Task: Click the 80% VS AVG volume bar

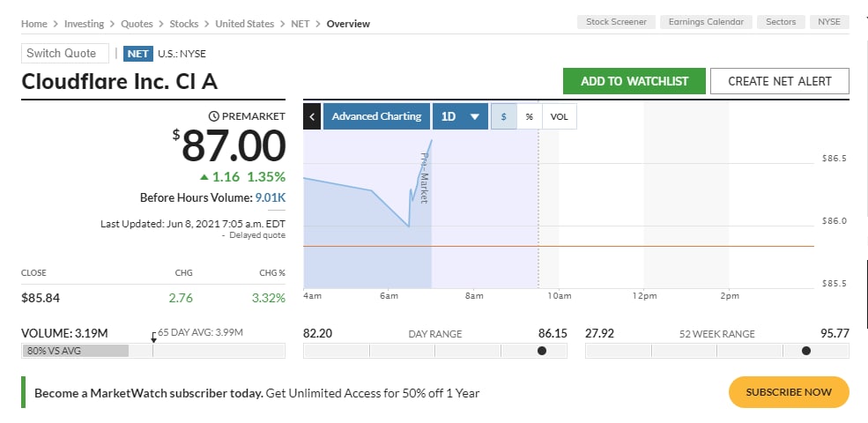Action: pyautogui.click(x=75, y=351)
